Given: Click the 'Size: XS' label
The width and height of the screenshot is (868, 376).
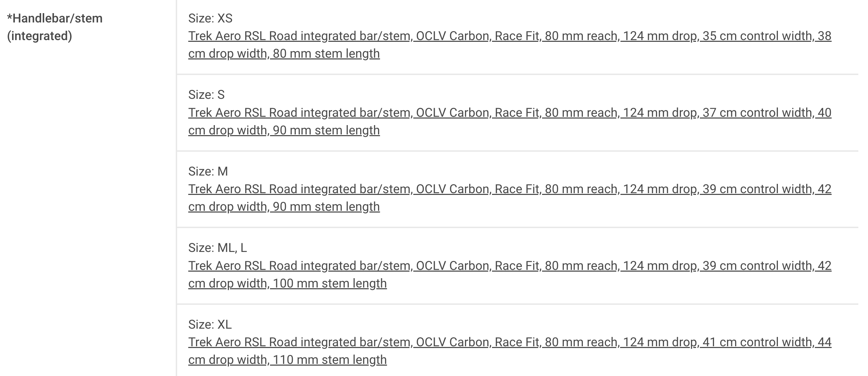Looking at the screenshot, I should 210,18.
